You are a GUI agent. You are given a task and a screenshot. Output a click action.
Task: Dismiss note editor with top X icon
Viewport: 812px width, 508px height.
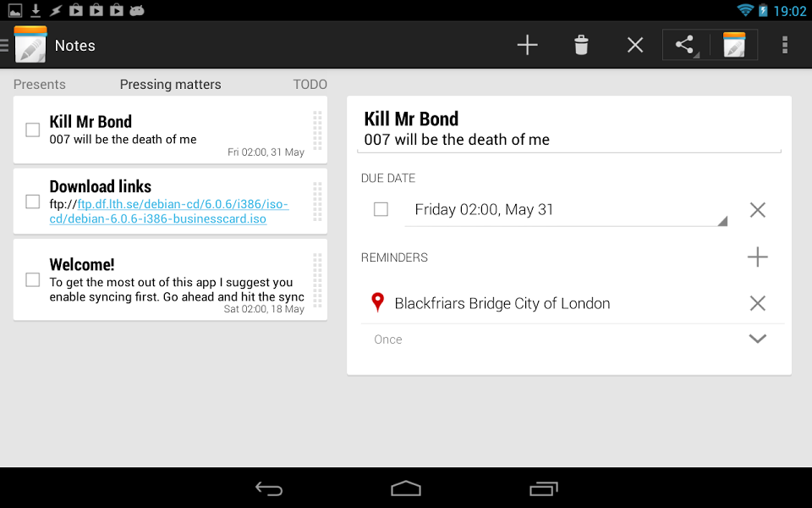[635, 46]
